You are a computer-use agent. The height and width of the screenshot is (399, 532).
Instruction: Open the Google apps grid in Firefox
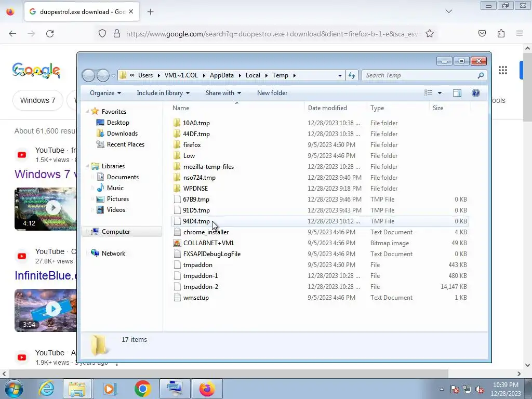pyautogui.click(x=503, y=70)
